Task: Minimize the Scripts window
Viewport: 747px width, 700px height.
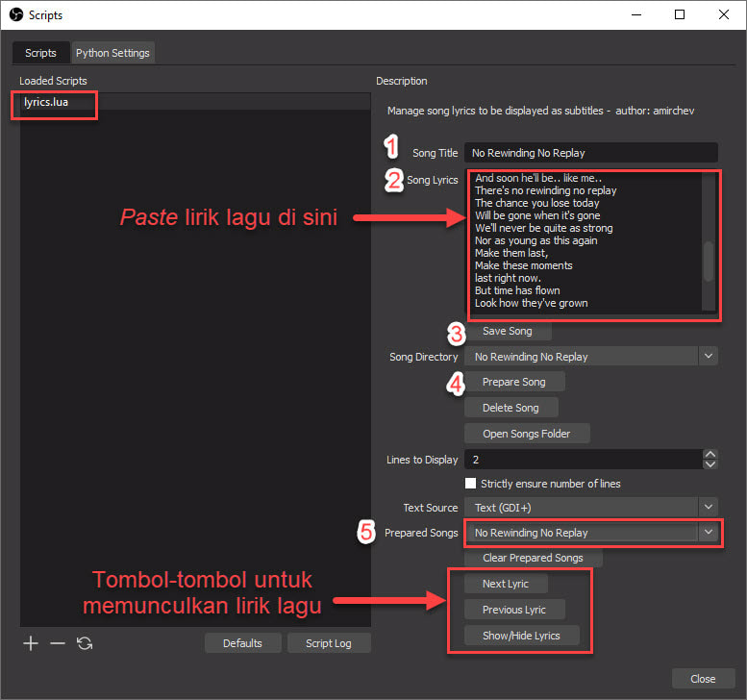Action: (x=636, y=14)
